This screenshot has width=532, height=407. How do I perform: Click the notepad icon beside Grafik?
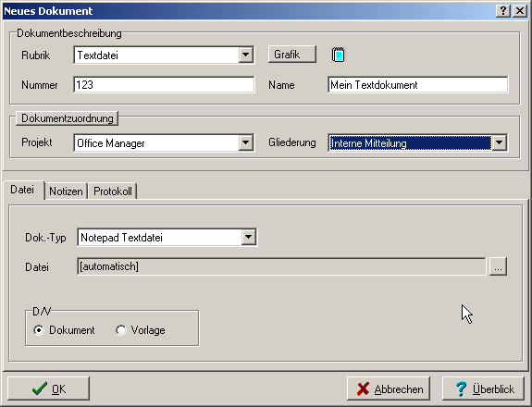(338, 55)
